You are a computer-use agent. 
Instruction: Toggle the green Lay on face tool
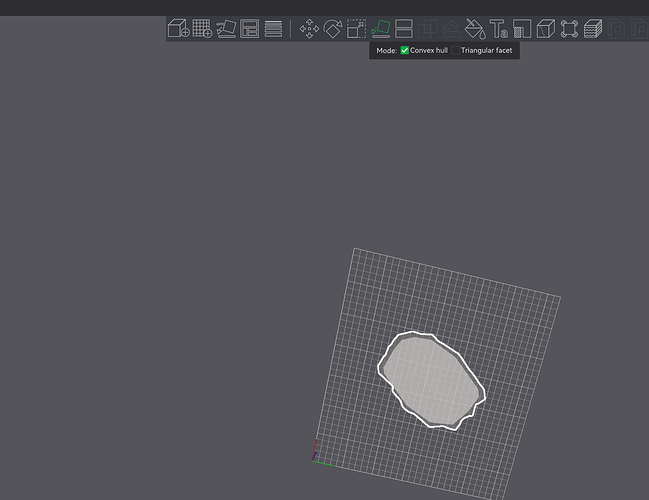click(380, 29)
